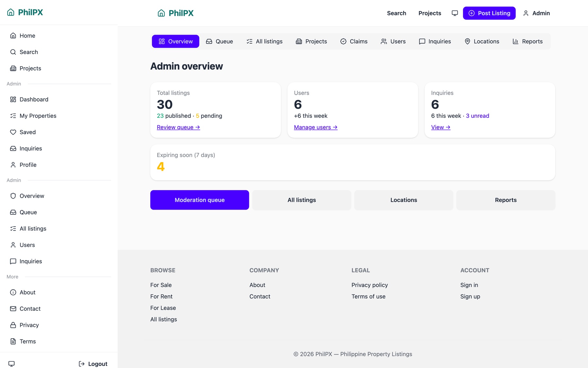Click the Locations quick action button
This screenshot has width=588, height=368.
click(x=404, y=200)
